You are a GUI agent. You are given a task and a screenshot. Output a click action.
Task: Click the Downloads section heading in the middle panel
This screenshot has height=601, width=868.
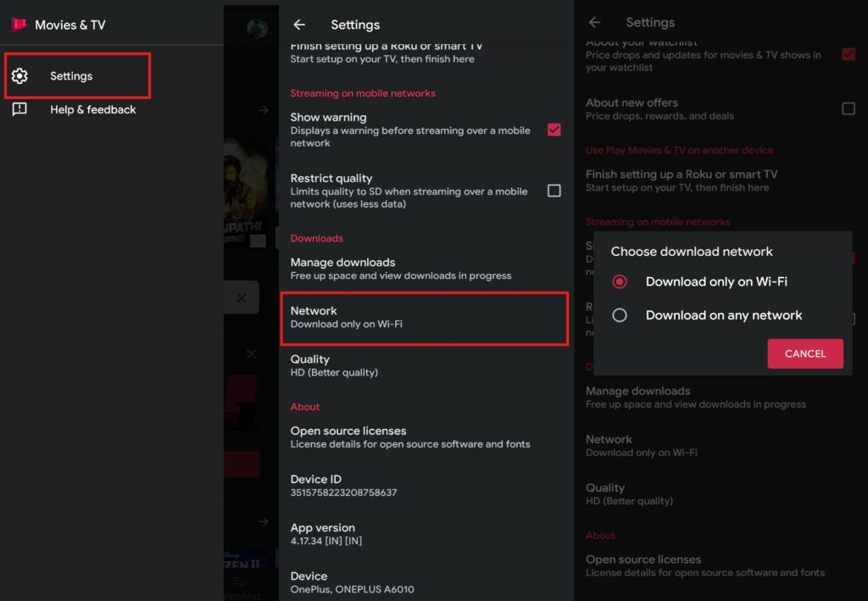click(317, 238)
